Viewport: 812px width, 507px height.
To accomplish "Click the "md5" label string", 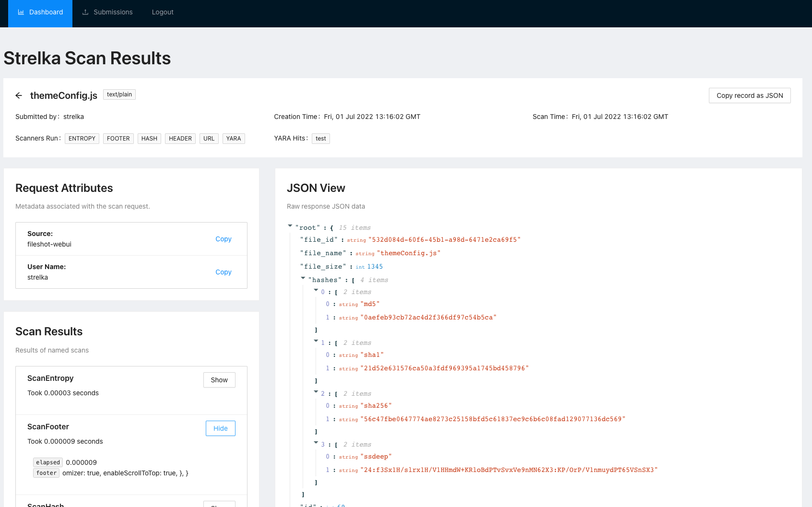I will (x=370, y=304).
